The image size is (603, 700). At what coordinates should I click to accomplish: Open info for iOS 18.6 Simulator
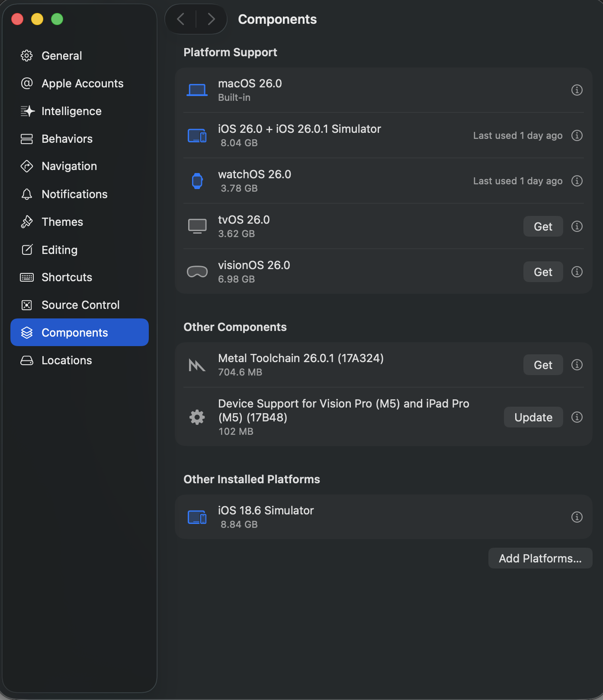tap(577, 517)
